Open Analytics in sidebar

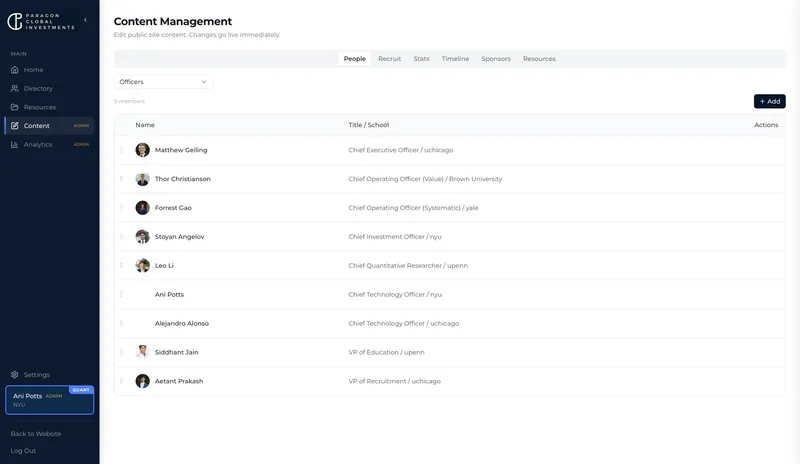49,144
